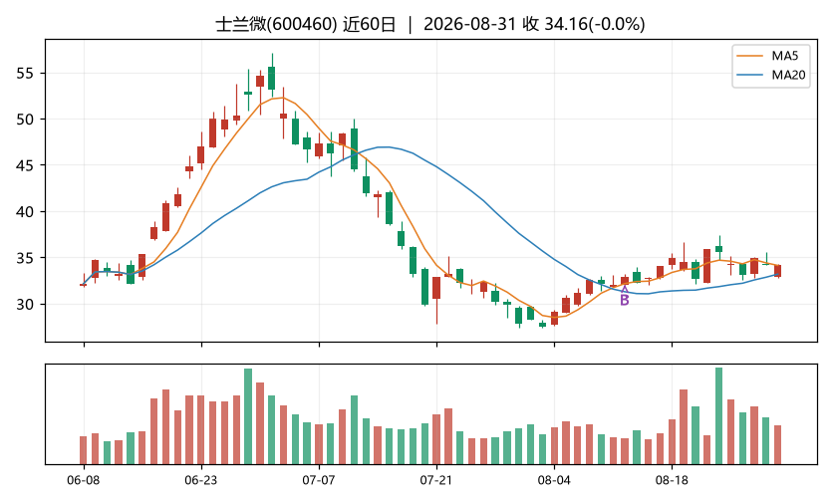Click the y-axis label 45
This screenshot has height=504, width=833.
point(25,165)
